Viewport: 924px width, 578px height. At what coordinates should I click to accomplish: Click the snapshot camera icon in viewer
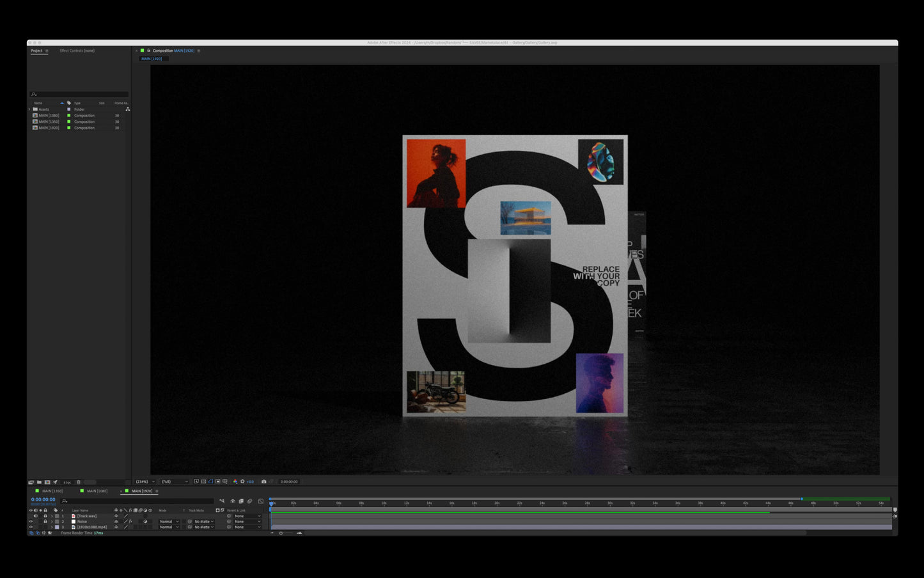[x=263, y=481]
